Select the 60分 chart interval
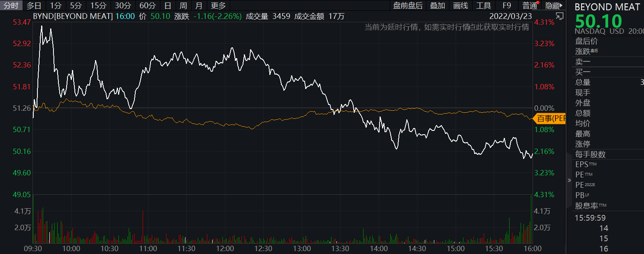This screenshot has height=254, width=644. click(x=148, y=5)
